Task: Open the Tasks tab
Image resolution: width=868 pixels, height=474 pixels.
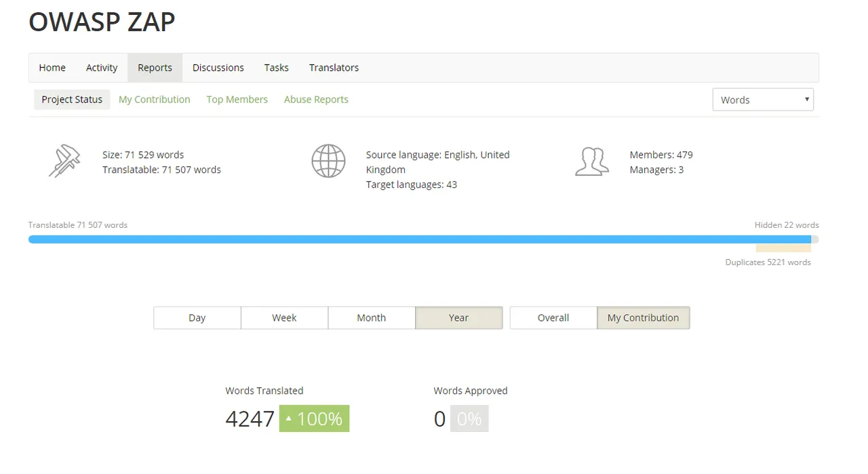Action: tap(277, 68)
